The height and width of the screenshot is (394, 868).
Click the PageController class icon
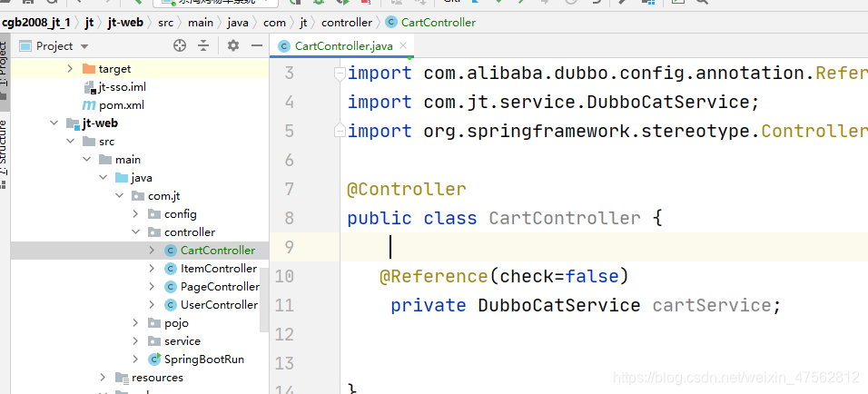coord(171,287)
